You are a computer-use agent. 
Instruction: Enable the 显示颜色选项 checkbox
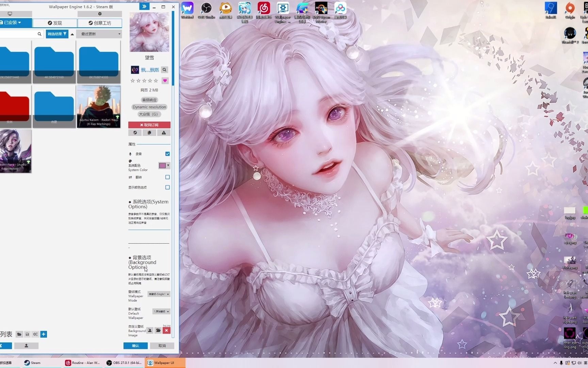click(x=167, y=187)
